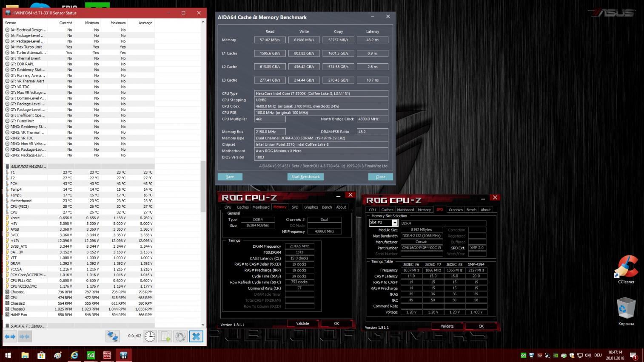The width and height of the screenshot is (644, 362).
Task: Open network status tray icon
Action: 580,355
